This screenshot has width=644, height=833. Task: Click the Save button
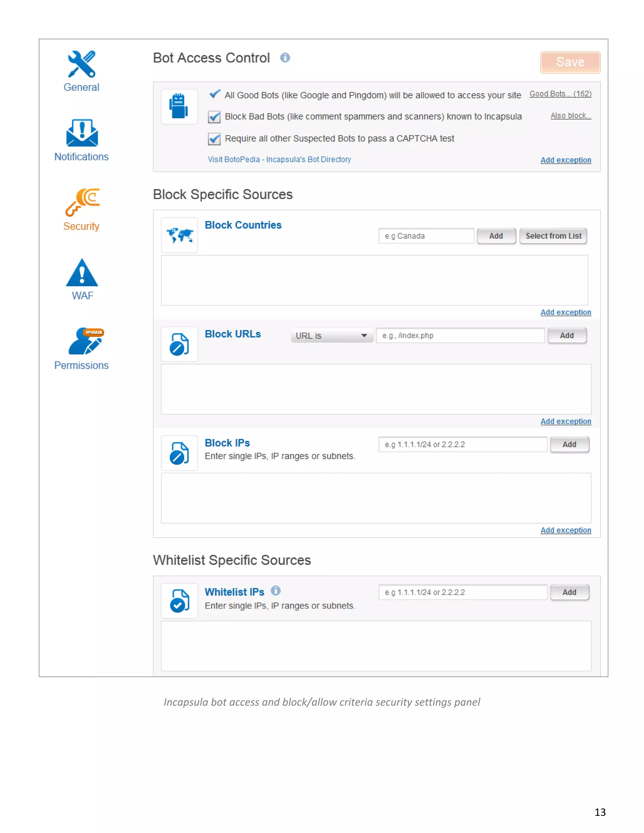[x=570, y=62]
